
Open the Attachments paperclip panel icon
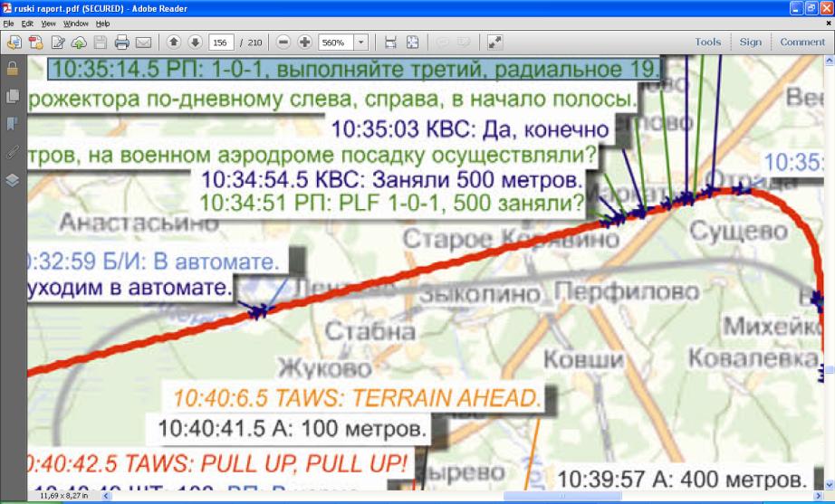[13, 152]
